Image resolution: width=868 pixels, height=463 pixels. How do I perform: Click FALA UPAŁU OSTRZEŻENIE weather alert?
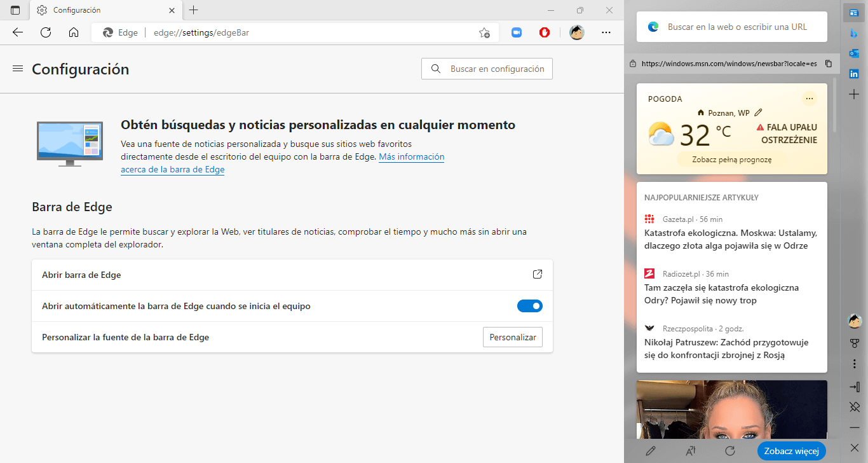click(x=787, y=134)
